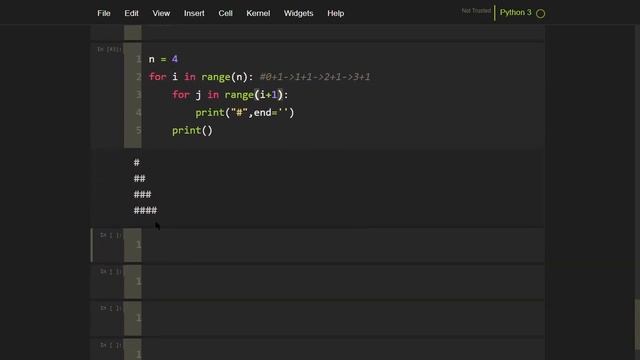Open the View menu

pos(161,13)
